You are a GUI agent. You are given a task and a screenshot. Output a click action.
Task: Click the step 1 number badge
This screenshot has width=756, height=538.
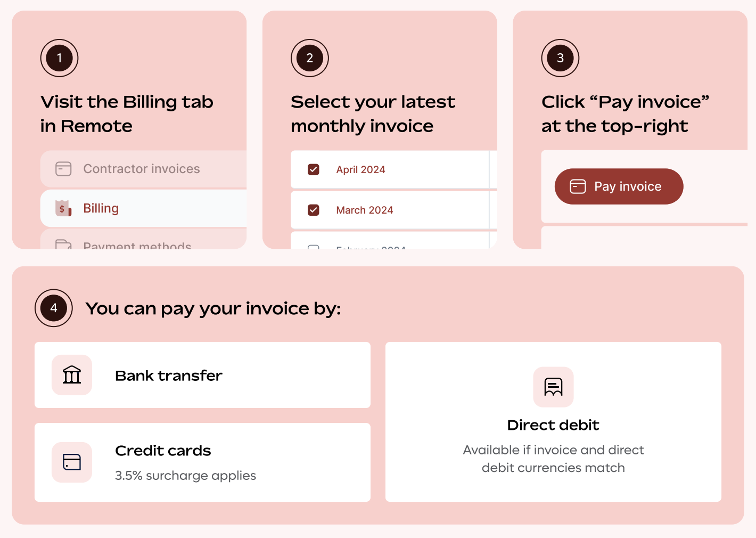(x=59, y=58)
